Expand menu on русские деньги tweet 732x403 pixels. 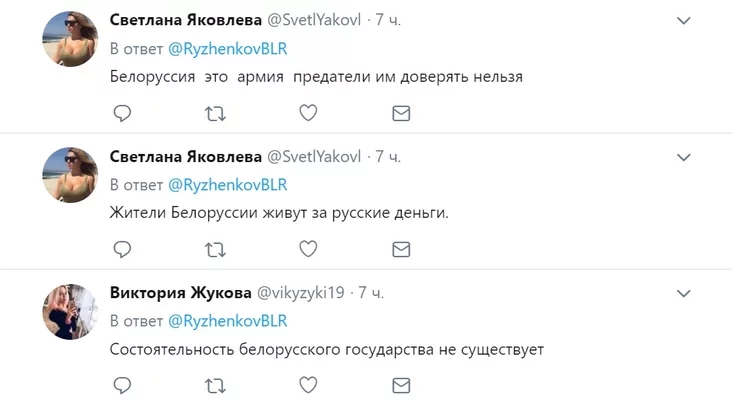pyautogui.click(x=684, y=157)
